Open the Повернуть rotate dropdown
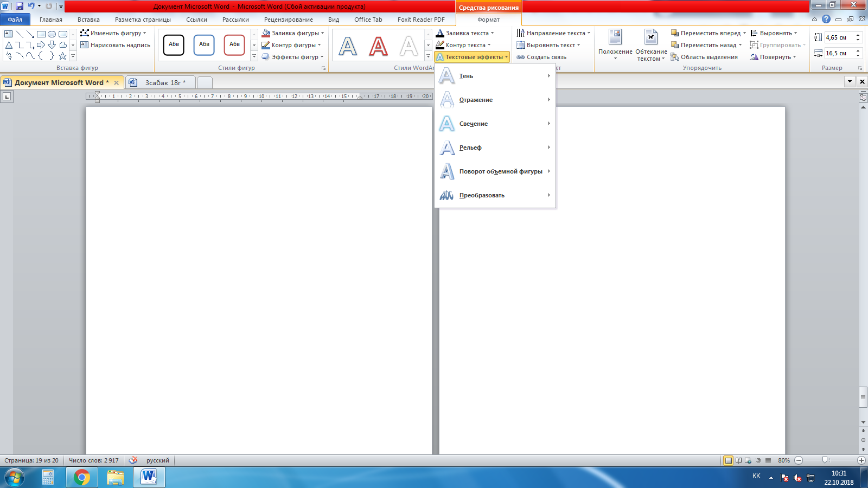868x488 pixels. (773, 57)
